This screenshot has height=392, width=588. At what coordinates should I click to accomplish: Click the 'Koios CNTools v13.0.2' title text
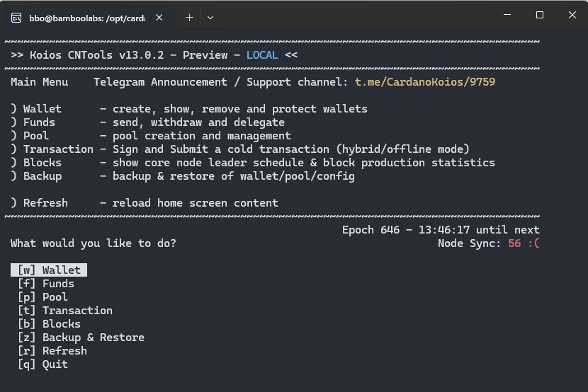coord(97,55)
